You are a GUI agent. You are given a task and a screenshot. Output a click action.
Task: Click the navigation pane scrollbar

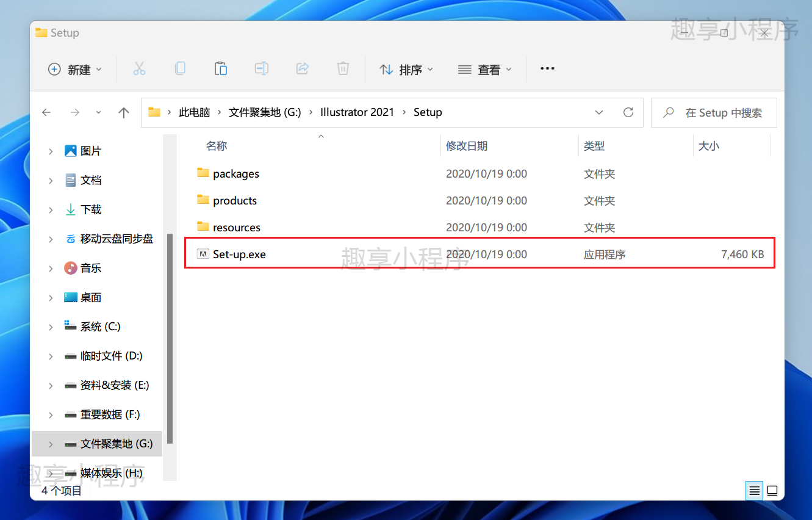point(170,339)
